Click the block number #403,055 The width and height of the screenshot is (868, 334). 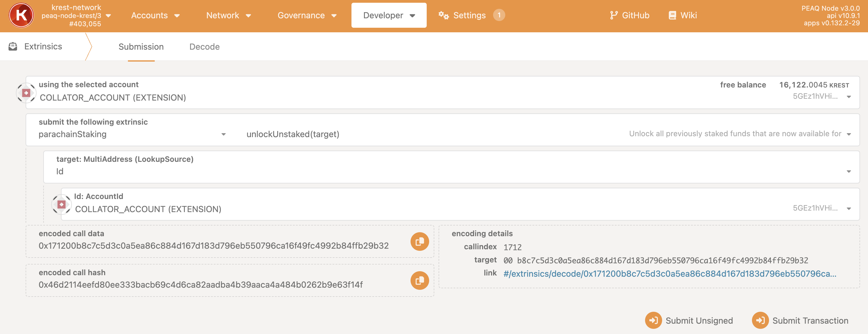(85, 23)
